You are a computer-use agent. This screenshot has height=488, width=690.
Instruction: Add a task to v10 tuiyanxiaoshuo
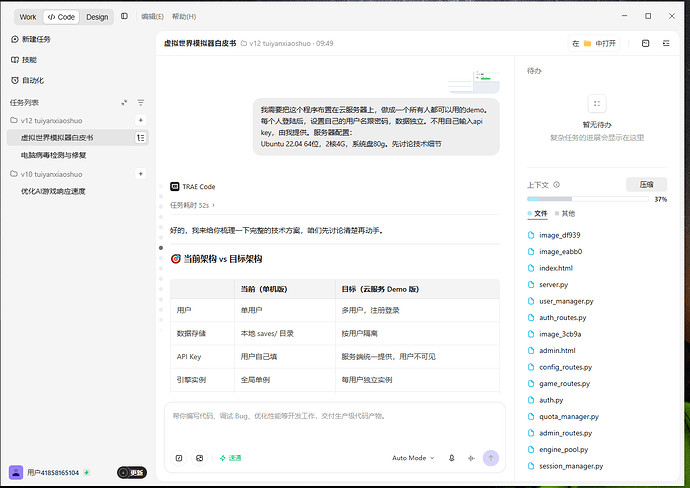pos(140,174)
